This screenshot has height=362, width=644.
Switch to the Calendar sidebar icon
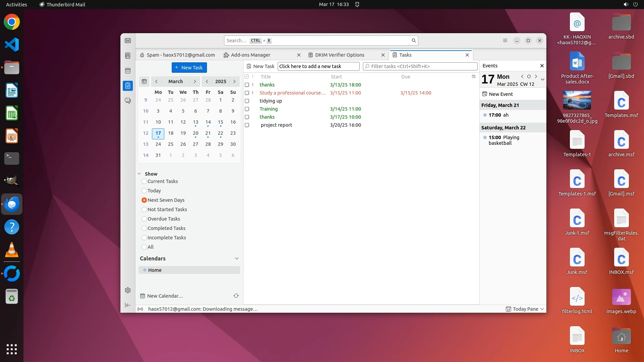point(128,71)
